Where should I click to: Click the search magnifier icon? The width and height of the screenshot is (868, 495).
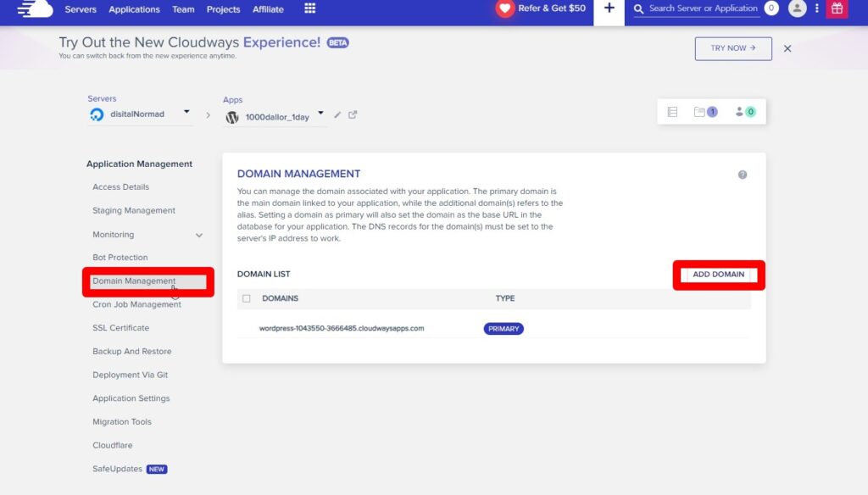[639, 8]
